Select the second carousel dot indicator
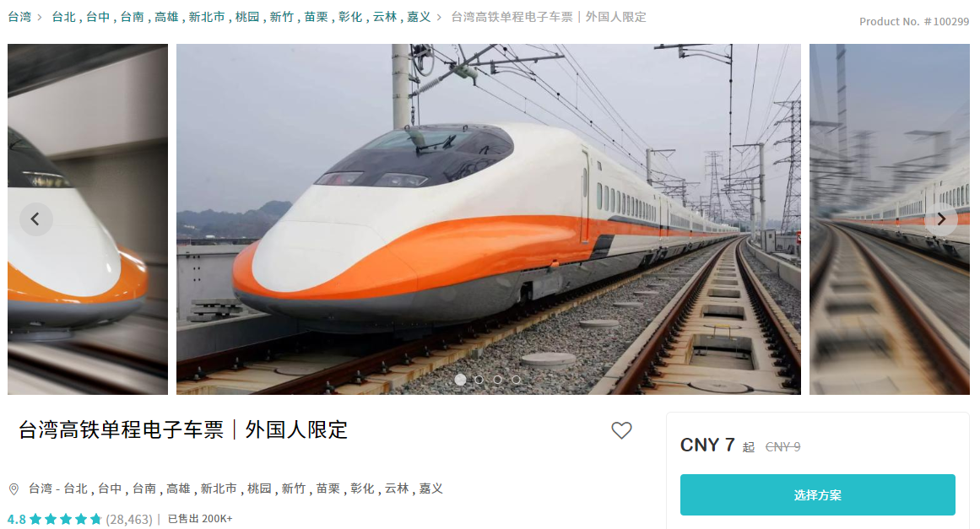The height and width of the screenshot is (529, 980). pos(479,379)
